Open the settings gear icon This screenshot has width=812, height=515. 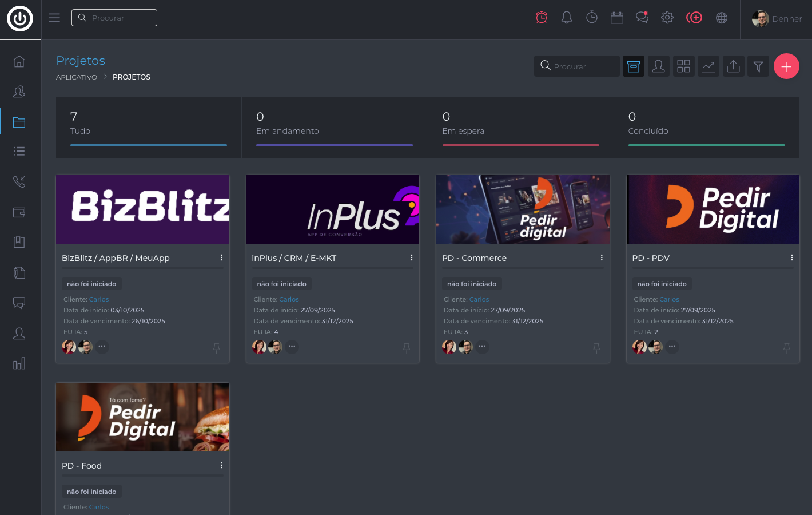(x=667, y=18)
